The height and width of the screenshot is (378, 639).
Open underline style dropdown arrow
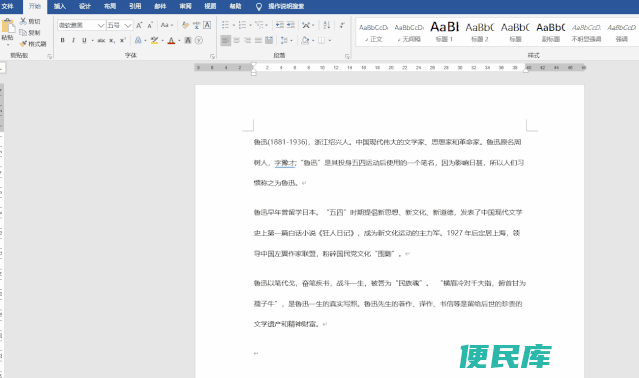tap(93, 41)
